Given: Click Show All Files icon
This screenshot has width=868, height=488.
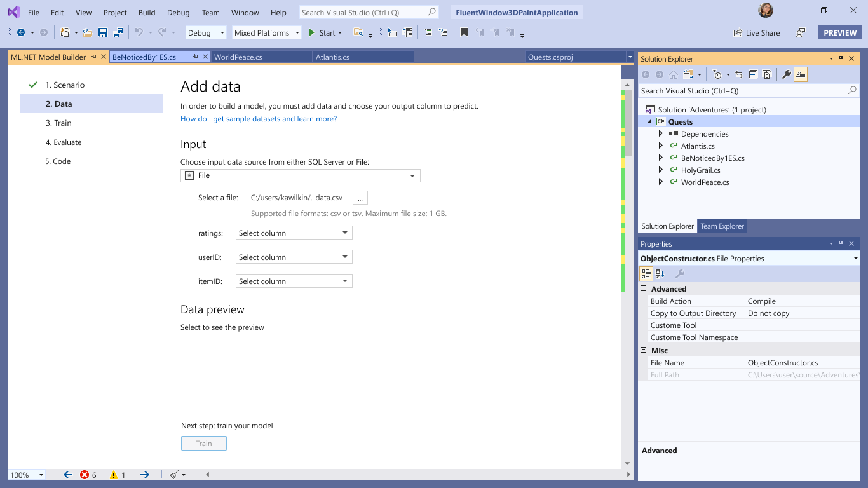Looking at the screenshot, I should click(767, 74).
